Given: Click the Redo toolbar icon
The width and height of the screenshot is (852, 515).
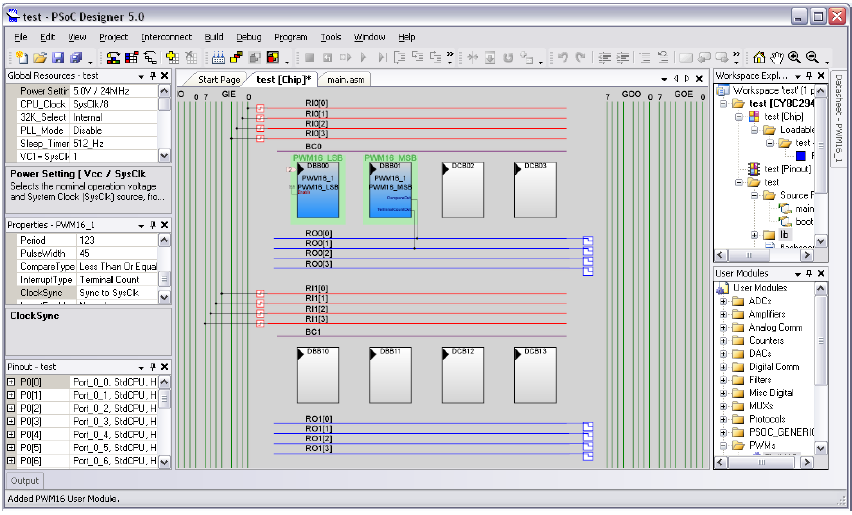Looking at the screenshot, I should [581, 57].
